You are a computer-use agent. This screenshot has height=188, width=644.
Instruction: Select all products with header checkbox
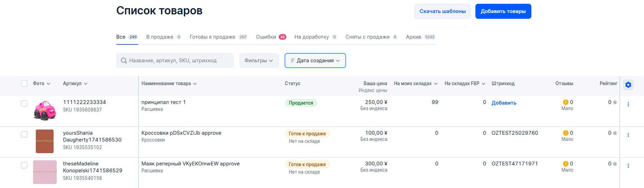pyautogui.click(x=24, y=83)
